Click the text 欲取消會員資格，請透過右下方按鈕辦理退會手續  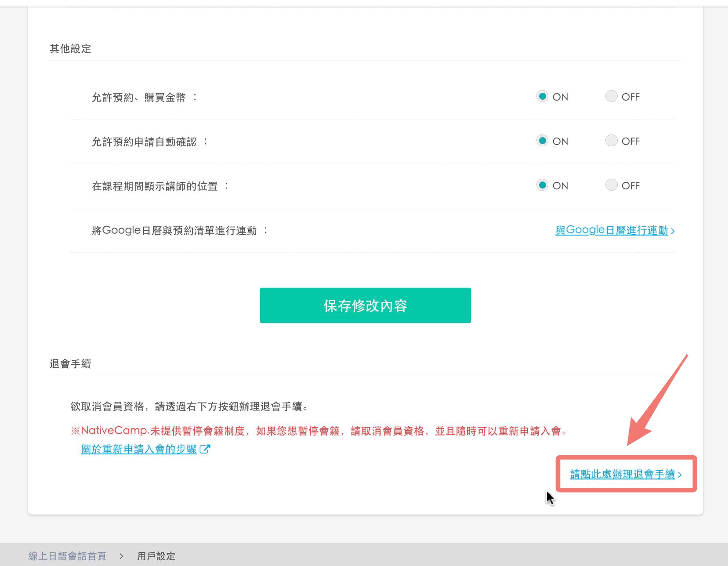coord(189,406)
